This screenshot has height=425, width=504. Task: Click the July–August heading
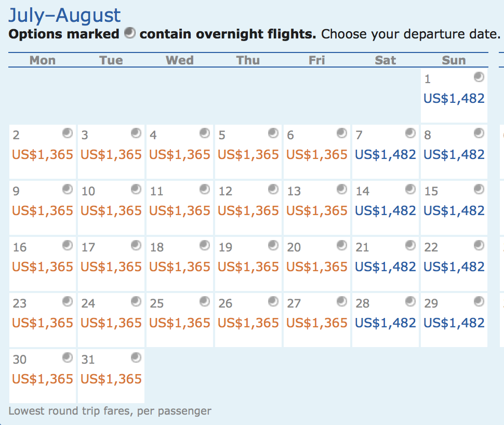65,15
